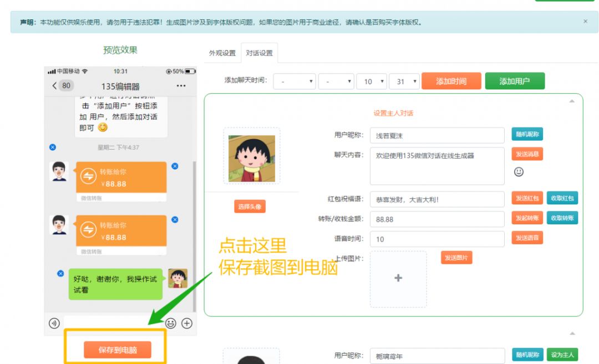
Task: Click the 发送语音 button
Action: [527, 238]
